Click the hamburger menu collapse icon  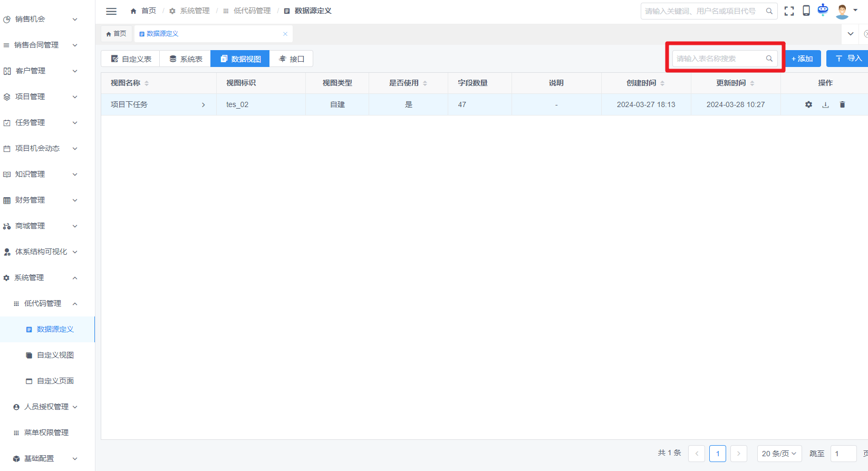(111, 11)
